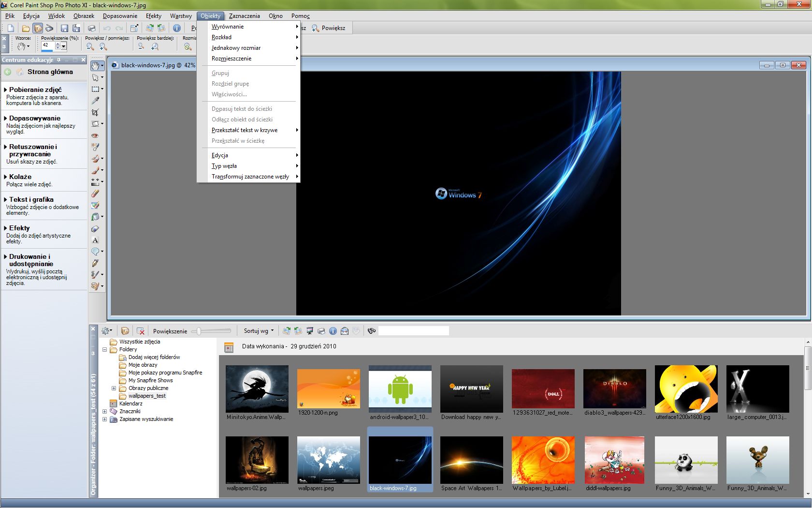Click the slideshow monitor icon in Organizer
The image size is (812, 508).
[310, 331]
